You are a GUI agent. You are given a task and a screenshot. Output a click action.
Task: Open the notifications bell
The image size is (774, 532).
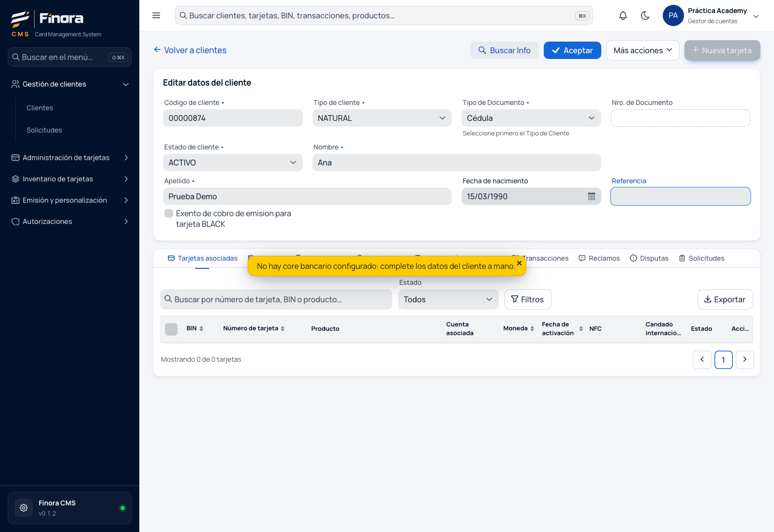point(623,15)
